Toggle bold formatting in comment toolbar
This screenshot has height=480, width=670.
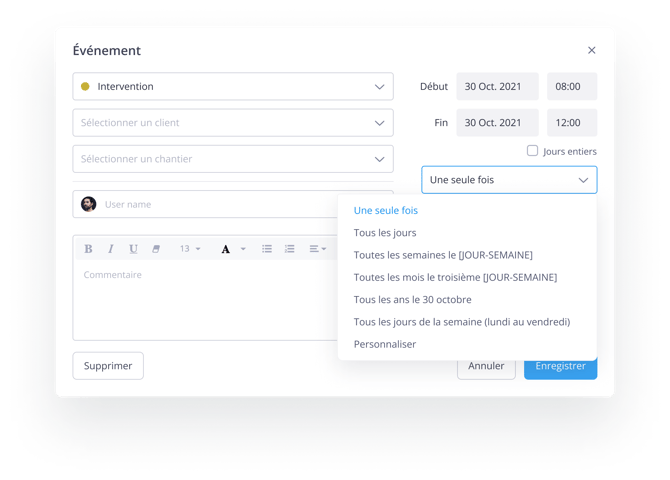pyautogui.click(x=88, y=249)
